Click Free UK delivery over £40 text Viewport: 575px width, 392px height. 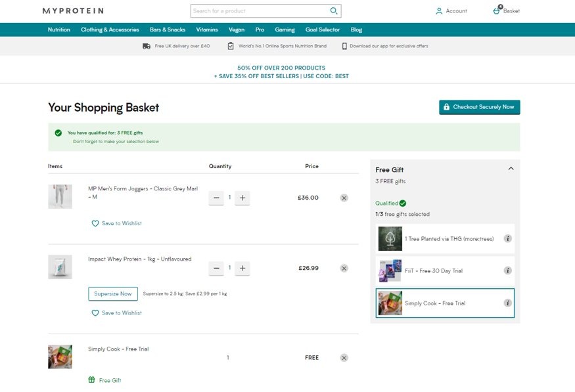182,46
